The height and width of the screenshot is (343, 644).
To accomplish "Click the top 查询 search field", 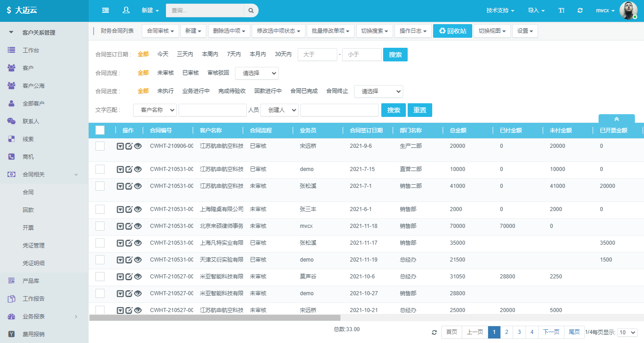I will pos(205,10).
